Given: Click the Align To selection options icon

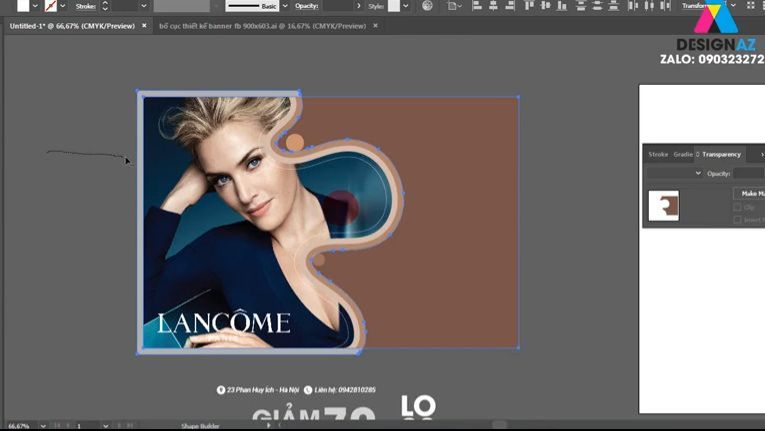Looking at the screenshot, I should [454, 6].
